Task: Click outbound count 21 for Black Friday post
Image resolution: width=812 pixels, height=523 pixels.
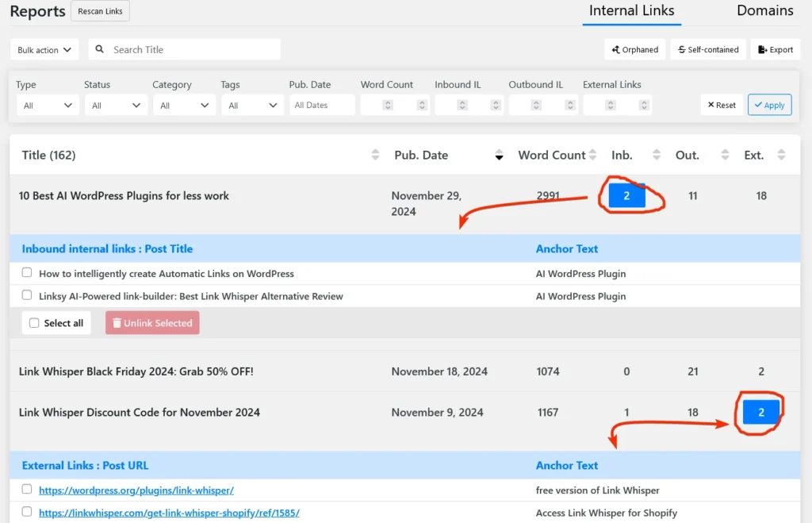Action: pos(693,371)
